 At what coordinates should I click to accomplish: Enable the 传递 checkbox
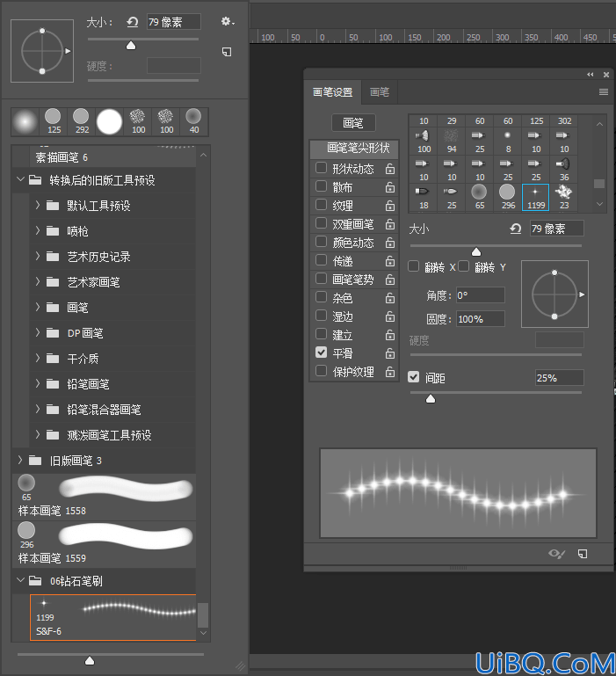[x=321, y=260]
